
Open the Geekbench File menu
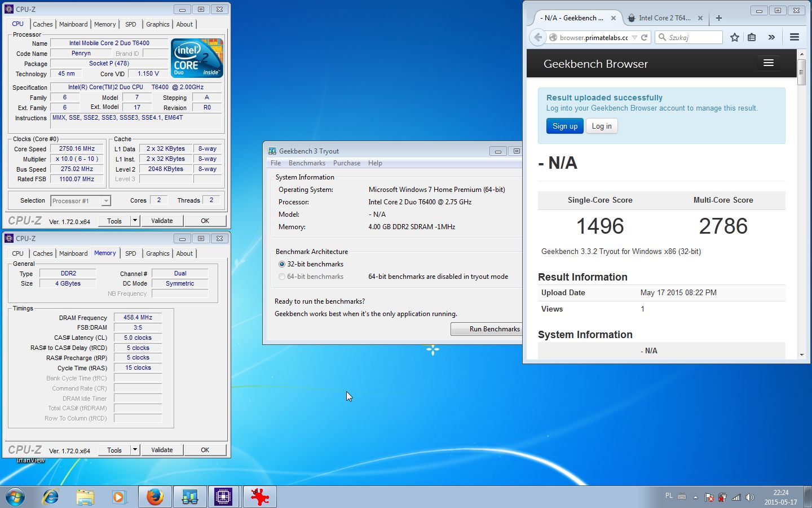[x=276, y=163]
